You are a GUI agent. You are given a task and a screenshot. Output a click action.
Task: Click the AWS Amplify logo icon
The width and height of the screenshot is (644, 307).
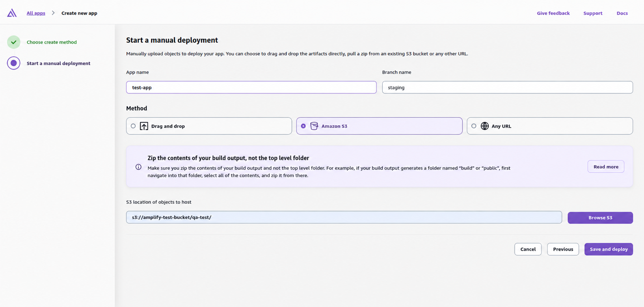pyautogui.click(x=12, y=13)
